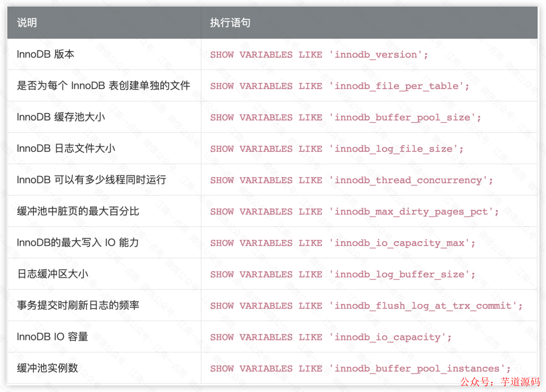The width and height of the screenshot is (546, 392).
Task: Select the innodb_log_buffer_size statement
Action: tap(343, 274)
